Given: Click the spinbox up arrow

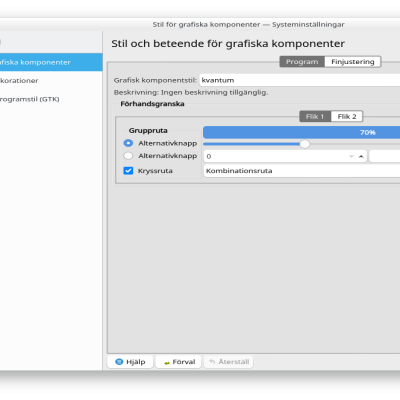Looking at the screenshot, I should 361,156.
